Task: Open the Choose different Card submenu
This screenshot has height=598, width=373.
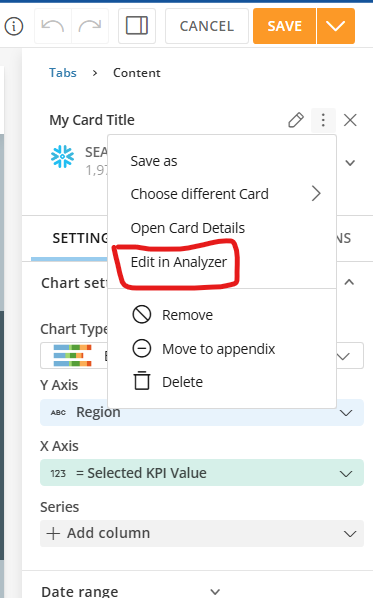Action: pyautogui.click(x=222, y=194)
